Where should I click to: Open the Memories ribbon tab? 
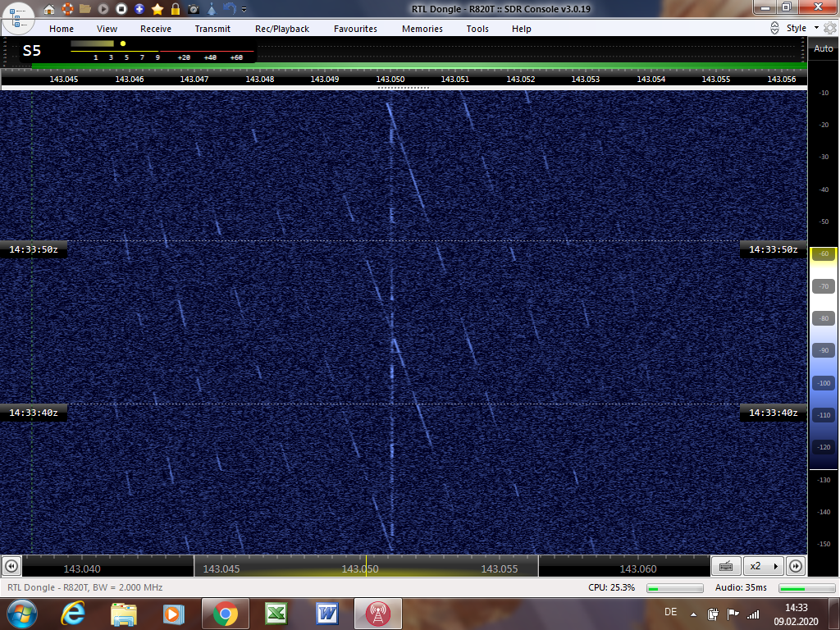[x=422, y=29]
